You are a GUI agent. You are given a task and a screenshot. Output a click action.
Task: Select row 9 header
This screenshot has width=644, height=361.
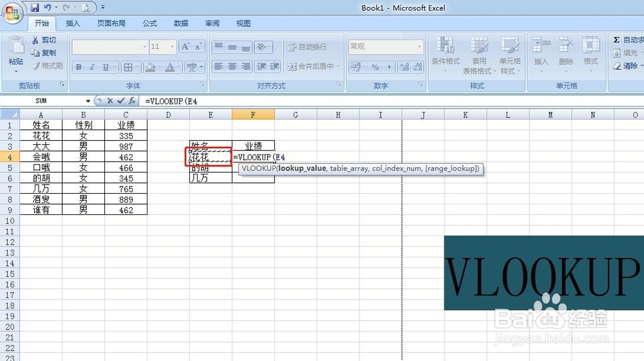10,210
